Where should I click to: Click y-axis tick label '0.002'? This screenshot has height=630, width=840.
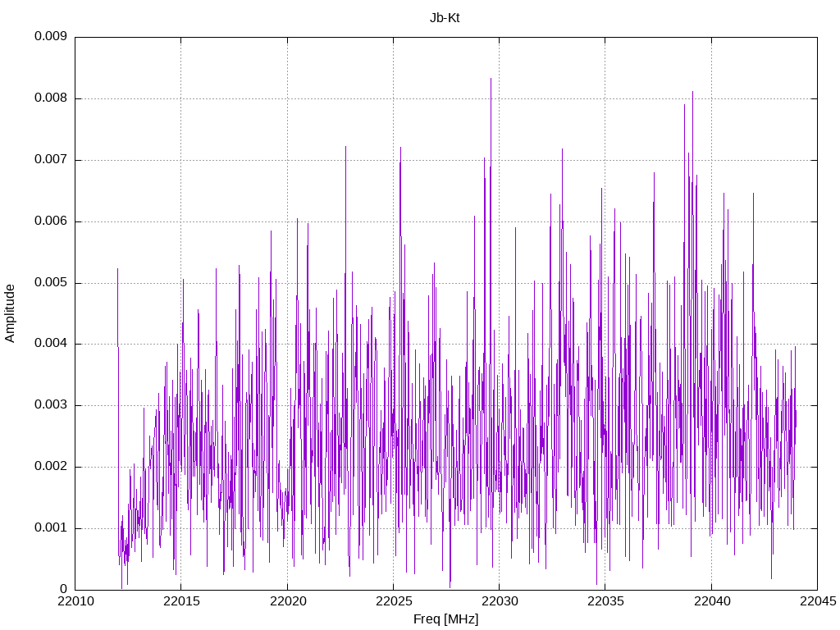(x=51, y=467)
